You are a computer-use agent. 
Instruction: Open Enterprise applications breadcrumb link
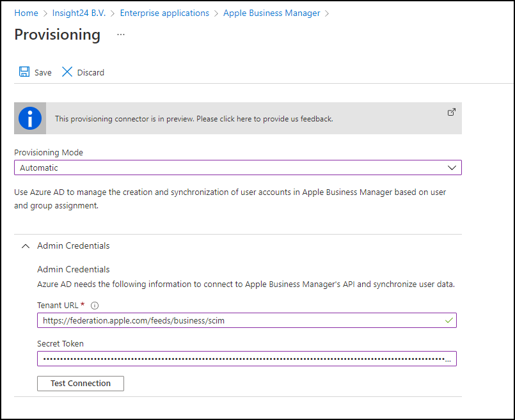click(x=164, y=13)
